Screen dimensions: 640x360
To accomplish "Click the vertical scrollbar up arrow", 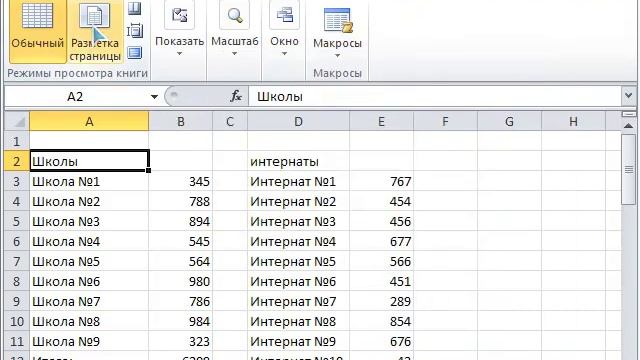I will 629,126.
